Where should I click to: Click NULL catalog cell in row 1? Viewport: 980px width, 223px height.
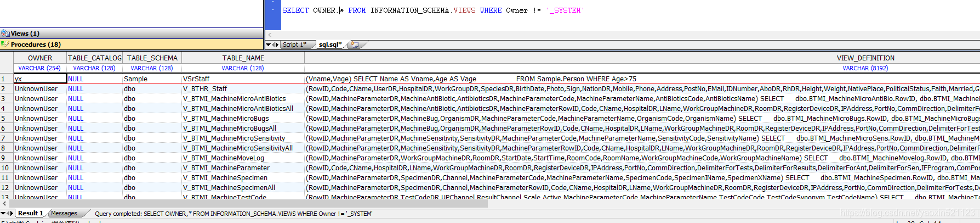pyautogui.click(x=94, y=79)
